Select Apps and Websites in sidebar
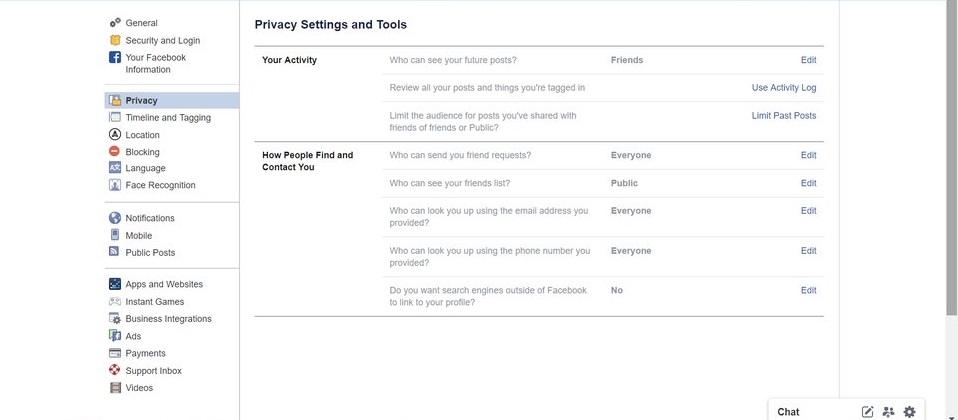 [x=164, y=284]
